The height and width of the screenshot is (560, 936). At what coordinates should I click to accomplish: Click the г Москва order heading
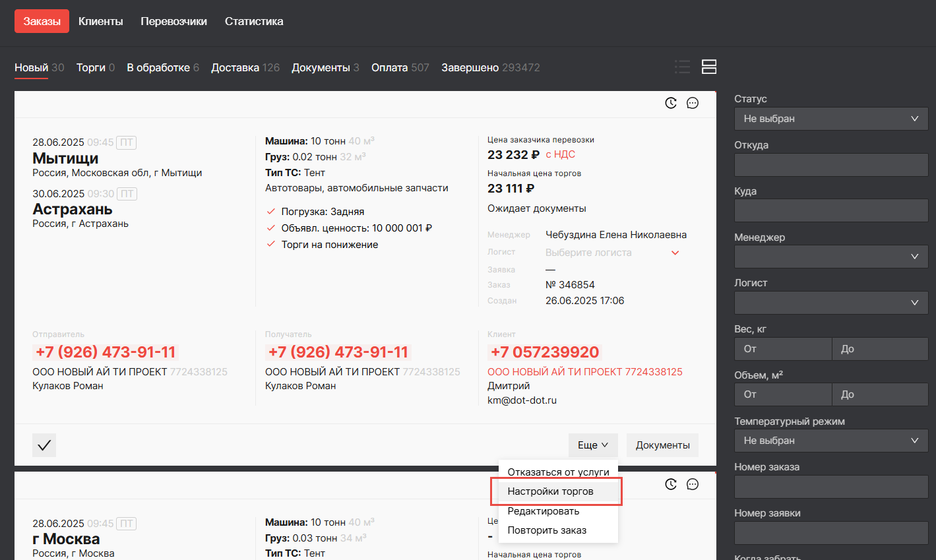tap(66, 540)
